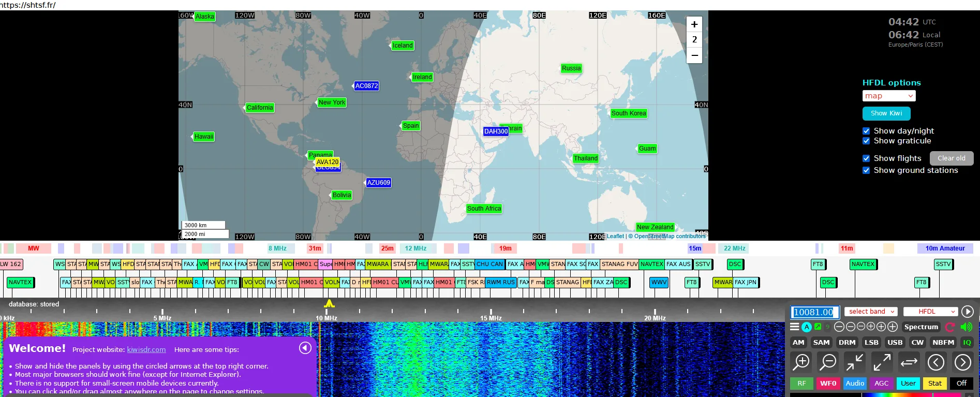The width and height of the screenshot is (980, 397).
Task: Open the select band dropdown
Action: point(871,312)
